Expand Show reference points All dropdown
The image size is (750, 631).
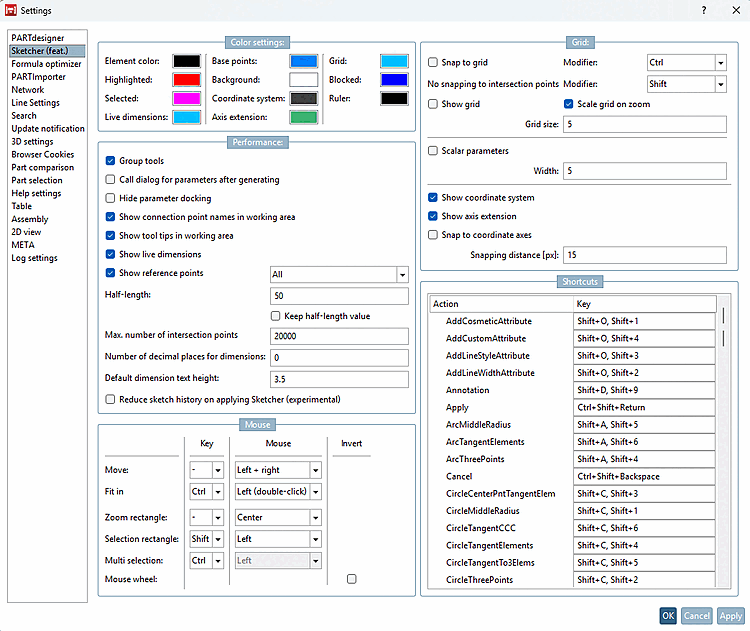click(x=339, y=275)
